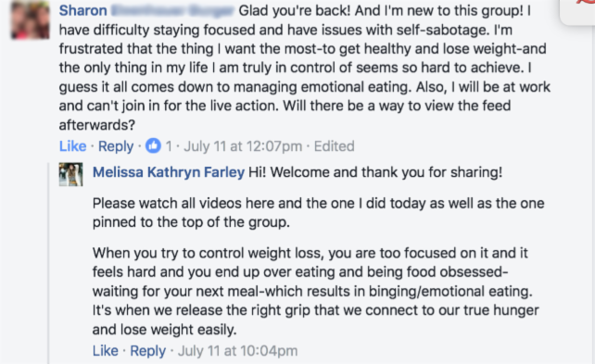Click the 'Please watch all videos here' paragraph
This screenshot has height=364, width=595.
tap(319, 213)
